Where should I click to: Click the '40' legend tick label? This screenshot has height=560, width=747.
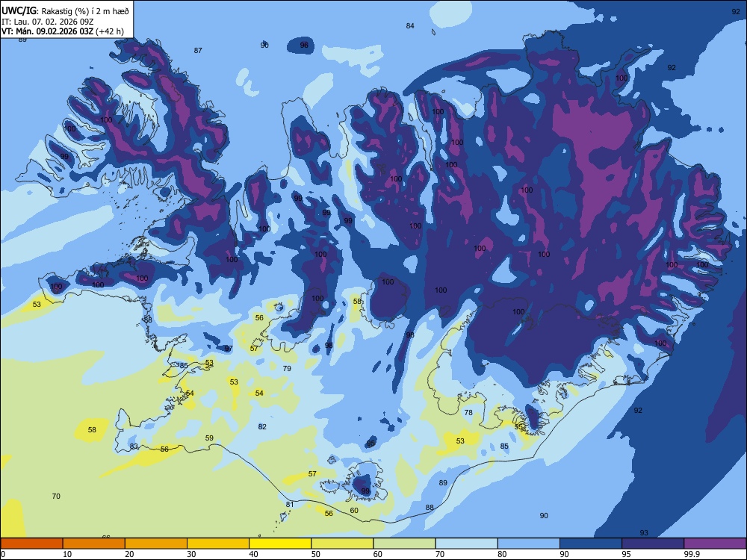[253, 554]
